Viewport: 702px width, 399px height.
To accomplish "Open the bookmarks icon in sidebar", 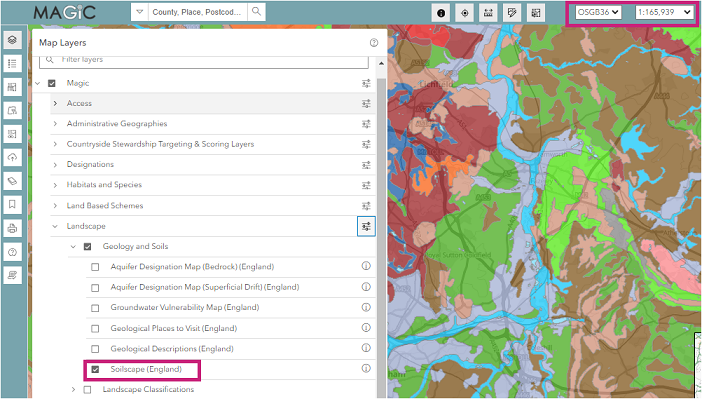I will pyautogui.click(x=12, y=204).
